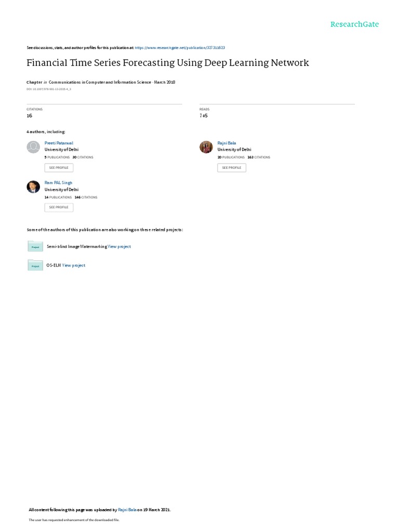Click Preeti Patanwal's avatar placeholder
The width and height of the screenshot is (399, 532).
pyautogui.click(x=33, y=147)
